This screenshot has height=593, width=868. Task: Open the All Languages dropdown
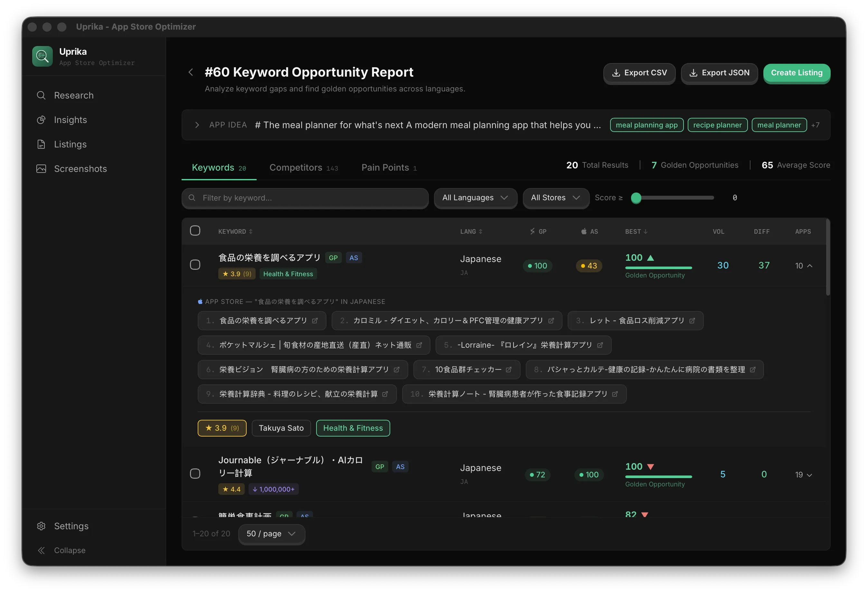(x=475, y=198)
